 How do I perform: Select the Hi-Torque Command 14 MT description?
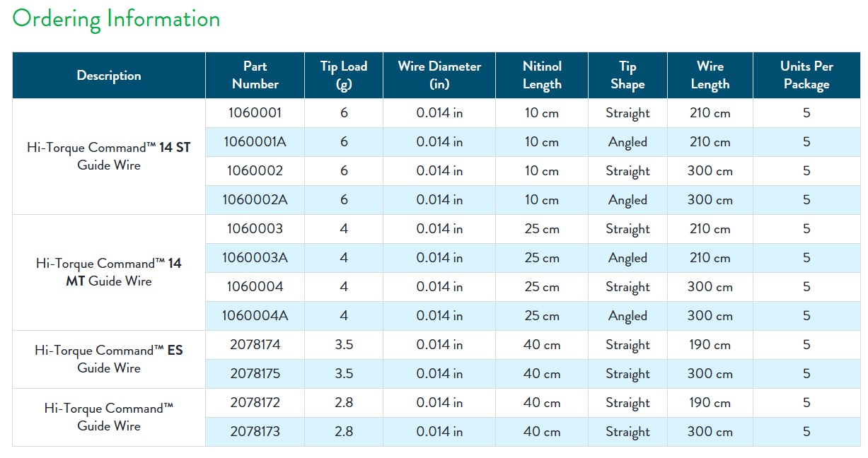pos(109,272)
